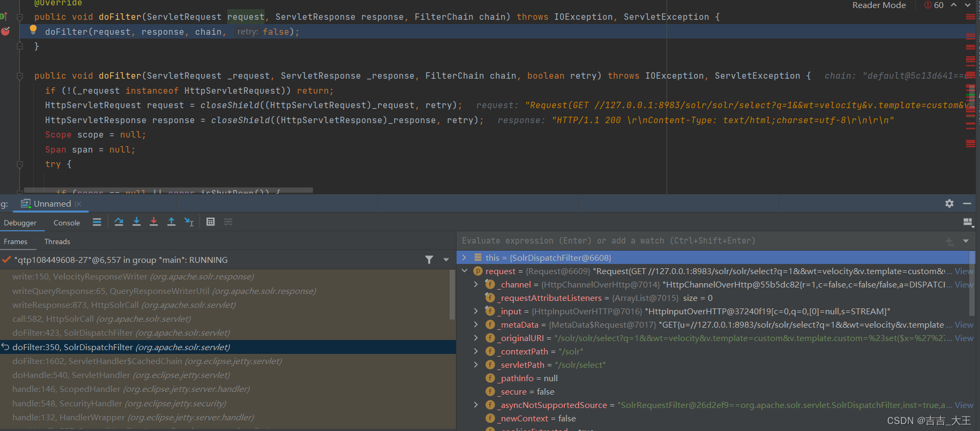Expand the 'this' SolrDispatchFilter variable
Image resolution: width=980 pixels, height=431 pixels.
pyautogui.click(x=464, y=258)
